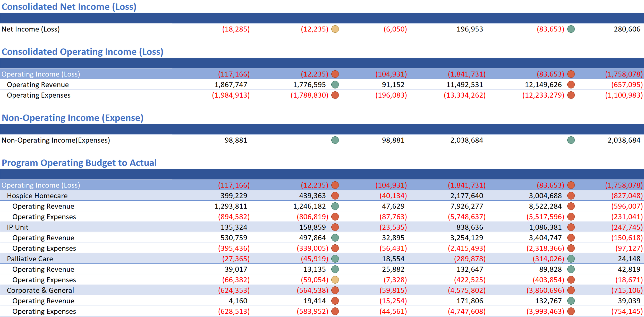644x317 pixels.
Task: Click the red indicator beside Operating Expenses (1,788,830)
Action: coord(335,95)
